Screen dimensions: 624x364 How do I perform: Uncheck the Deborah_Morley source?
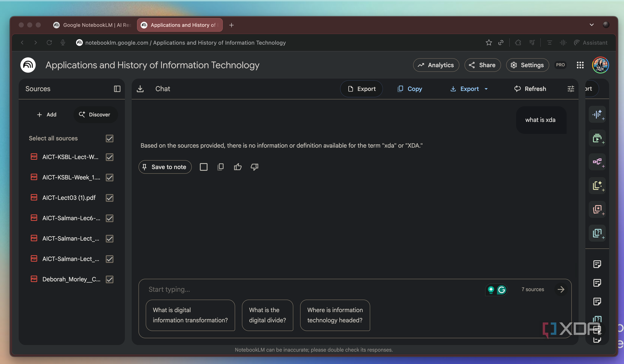109,279
